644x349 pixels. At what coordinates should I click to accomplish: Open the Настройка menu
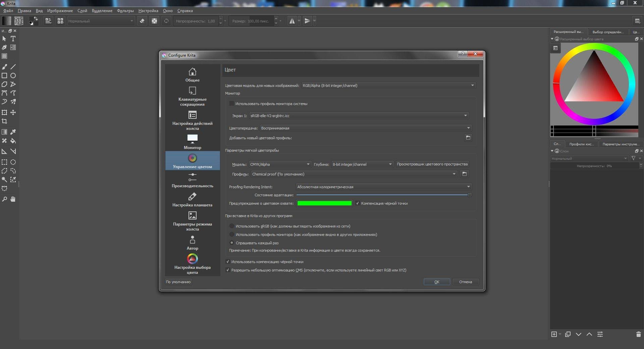(x=148, y=11)
